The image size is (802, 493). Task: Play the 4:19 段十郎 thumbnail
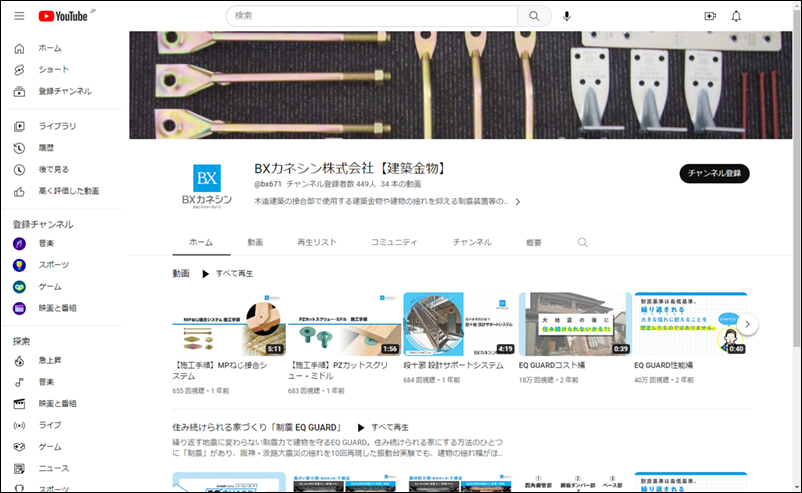460,324
